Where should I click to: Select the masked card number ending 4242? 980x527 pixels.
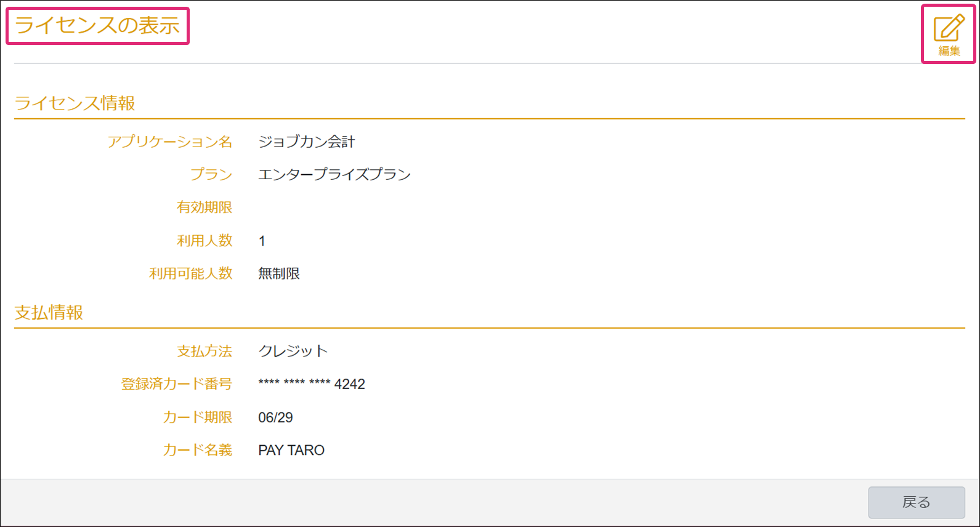[311, 384]
